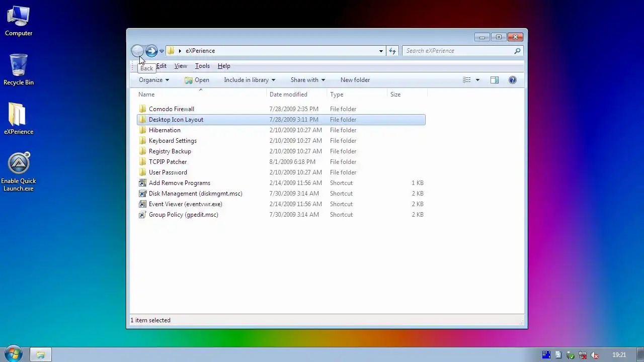This screenshot has width=644, height=362.
Task: Click the blue Help question mark icon
Action: [x=512, y=80]
